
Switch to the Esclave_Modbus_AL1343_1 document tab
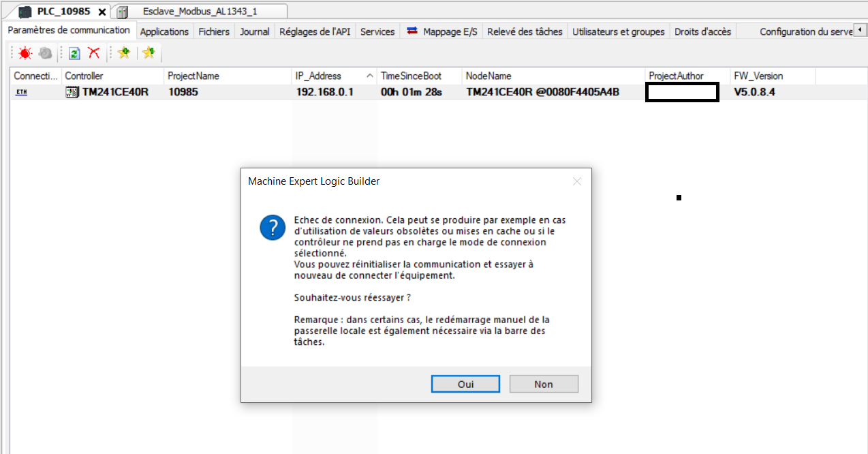coord(200,12)
